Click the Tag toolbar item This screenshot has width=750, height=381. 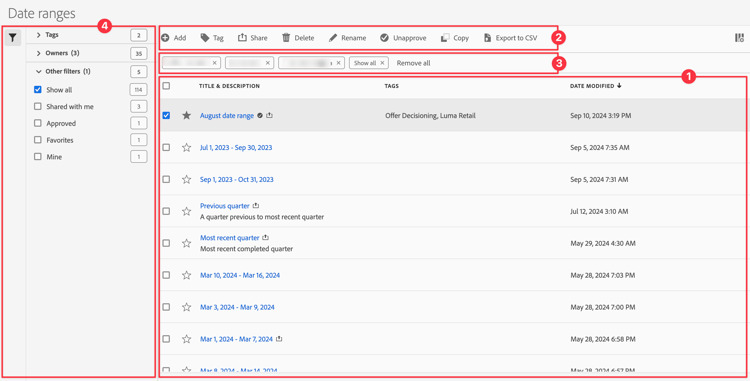[x=212, y=38]
